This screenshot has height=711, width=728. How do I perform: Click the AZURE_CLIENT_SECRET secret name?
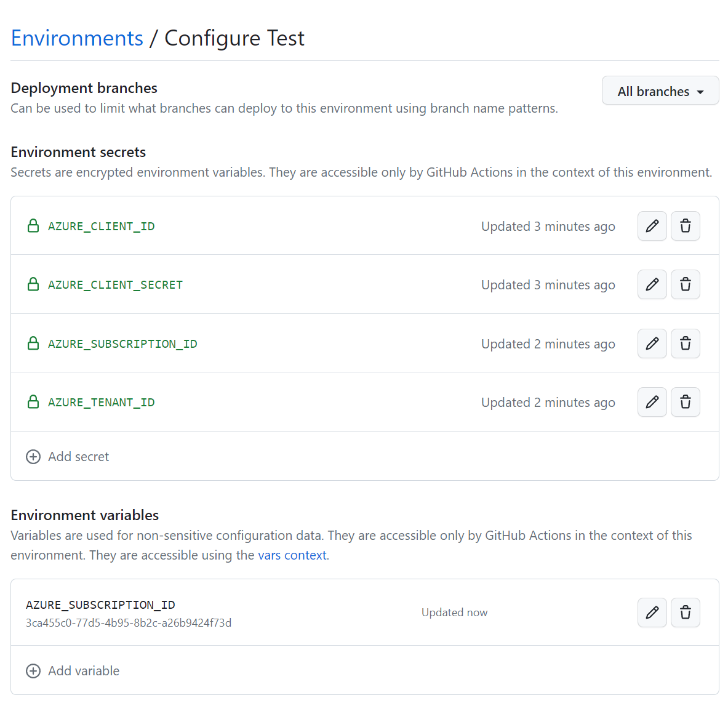[115, 285]
